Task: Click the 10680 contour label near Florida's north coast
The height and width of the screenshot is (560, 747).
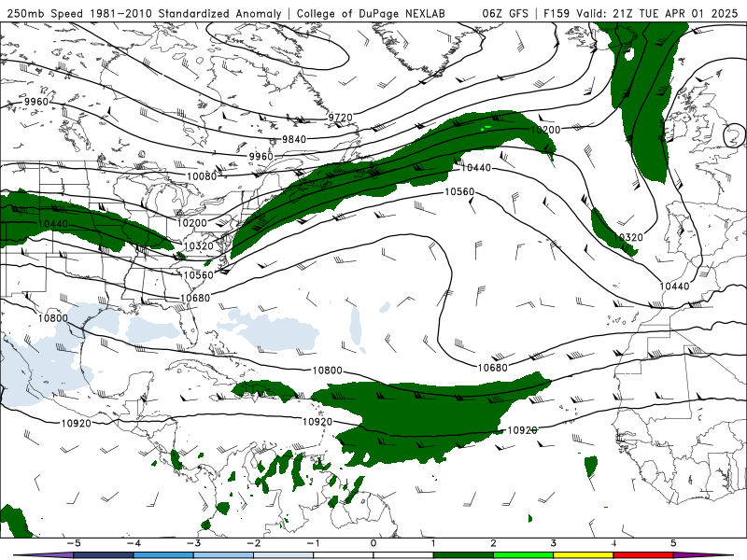Action: [195, 298]
